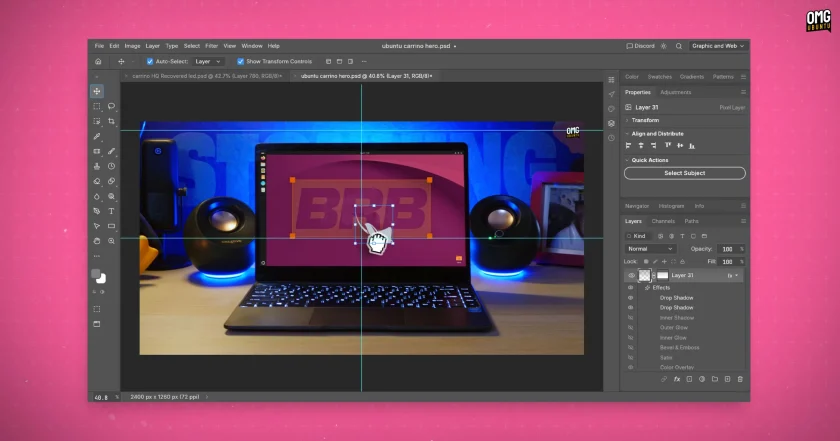Switch to carrino HQ Recovered document tab

click(207, 76)
